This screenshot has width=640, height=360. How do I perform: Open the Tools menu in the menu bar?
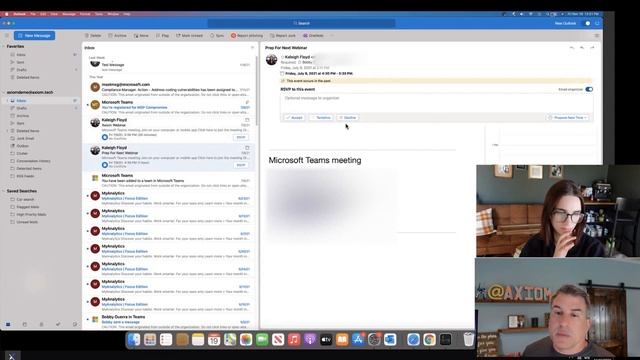[x=99, y=14]
